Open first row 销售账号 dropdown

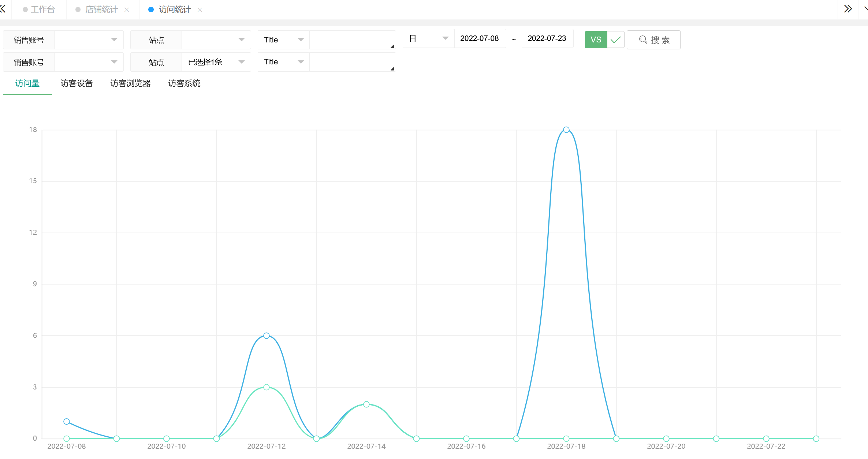[x=89, y=40]
